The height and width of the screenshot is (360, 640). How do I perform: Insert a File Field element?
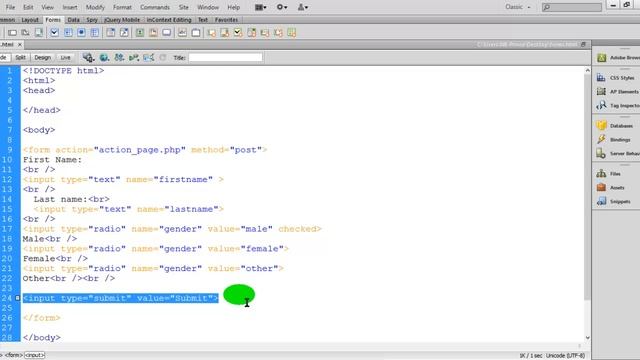153,33
